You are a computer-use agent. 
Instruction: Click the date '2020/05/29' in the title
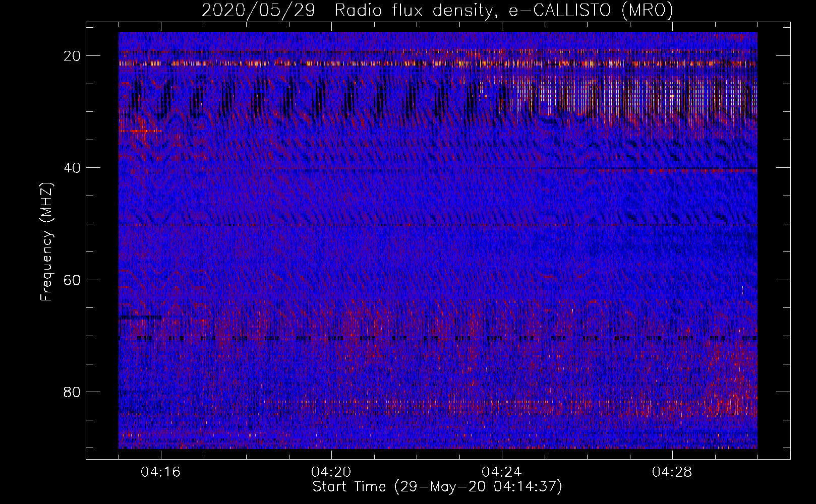click(x=258, y=11)
